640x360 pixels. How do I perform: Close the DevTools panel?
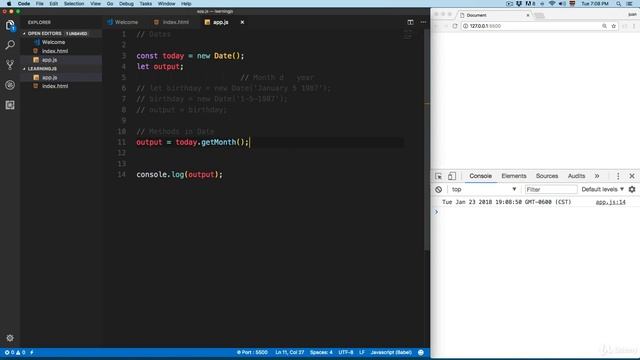click(x=632, y=176)
